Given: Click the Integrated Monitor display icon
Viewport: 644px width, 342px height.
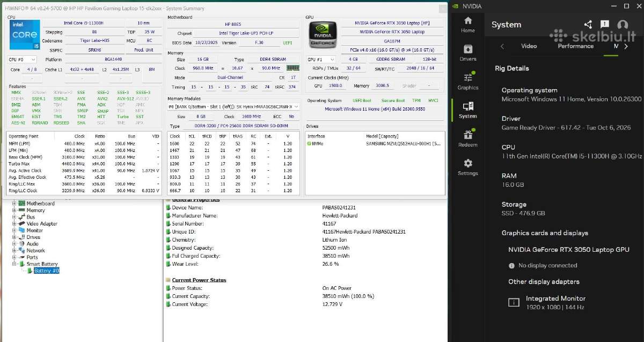Looking at the screenshot, I should [514, 302].
